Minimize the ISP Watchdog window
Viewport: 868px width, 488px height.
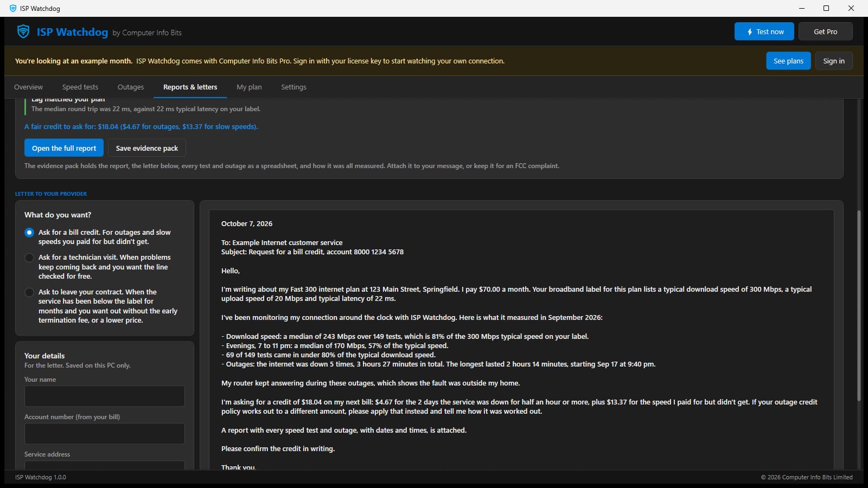(x=801, y=8)
